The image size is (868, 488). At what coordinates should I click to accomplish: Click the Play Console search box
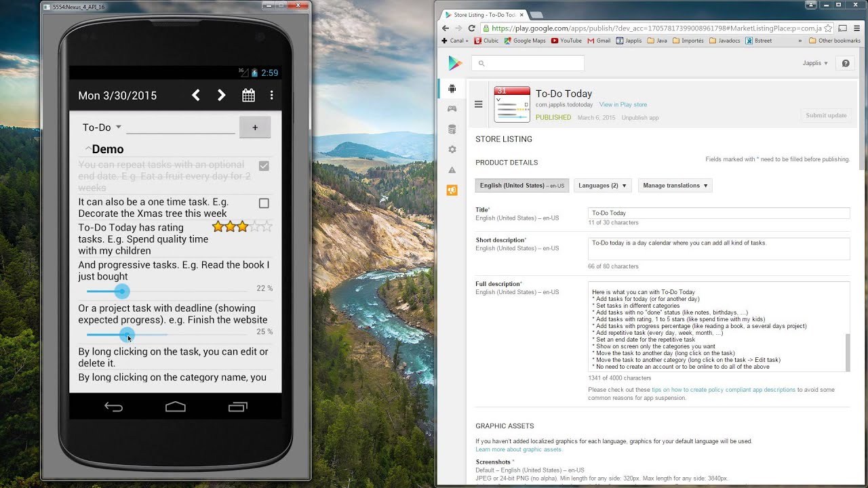(528, 63)
